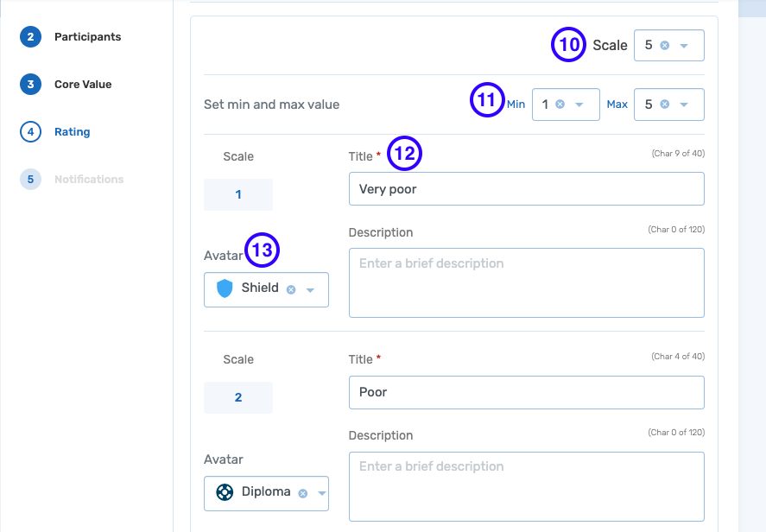The height and width of the screenshot is (532, 766).
Task: Open the Scale dropdown
Action: (682, 45)
